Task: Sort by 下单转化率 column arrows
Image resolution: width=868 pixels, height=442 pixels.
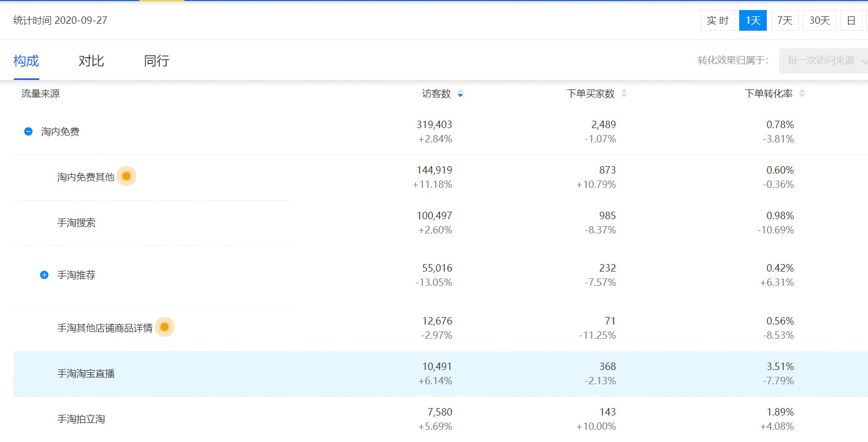Action: tap(802, 94)
